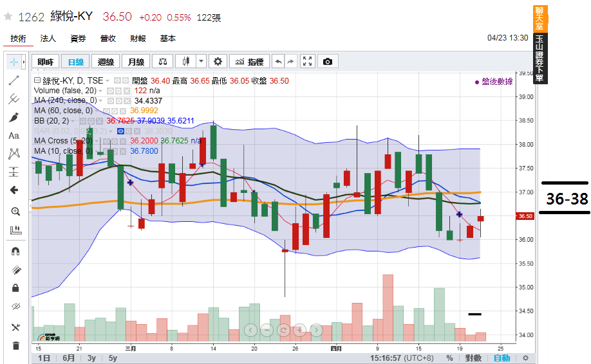
Task: Click the compare scales icon
Action: [x=163, y=62]
